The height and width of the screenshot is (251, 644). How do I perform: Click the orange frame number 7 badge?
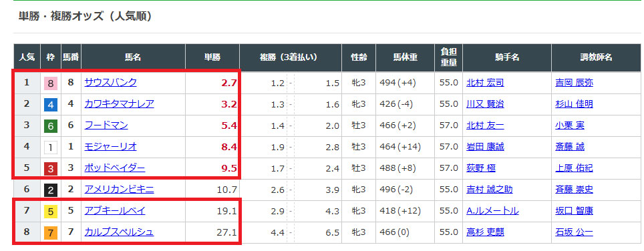[51, 233]
